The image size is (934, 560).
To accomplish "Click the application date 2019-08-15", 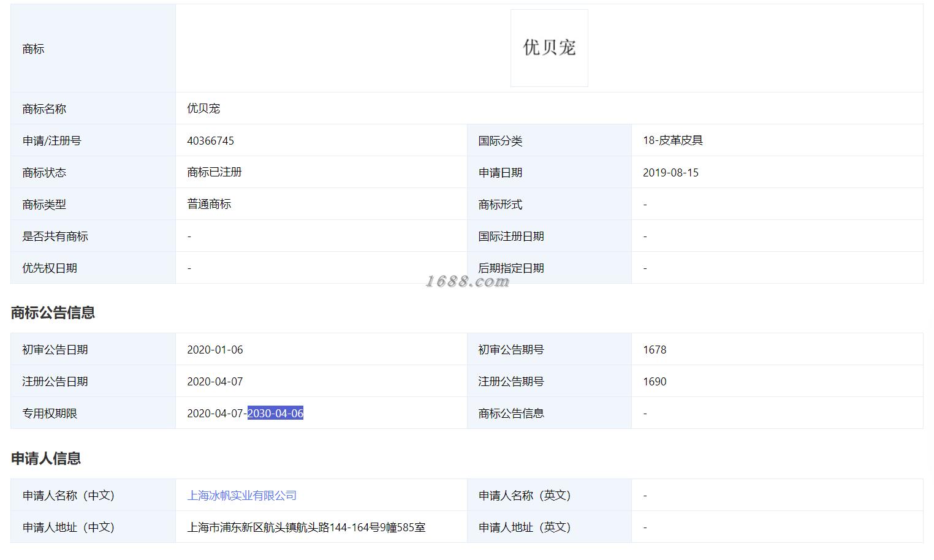I will tap(670, 172).
